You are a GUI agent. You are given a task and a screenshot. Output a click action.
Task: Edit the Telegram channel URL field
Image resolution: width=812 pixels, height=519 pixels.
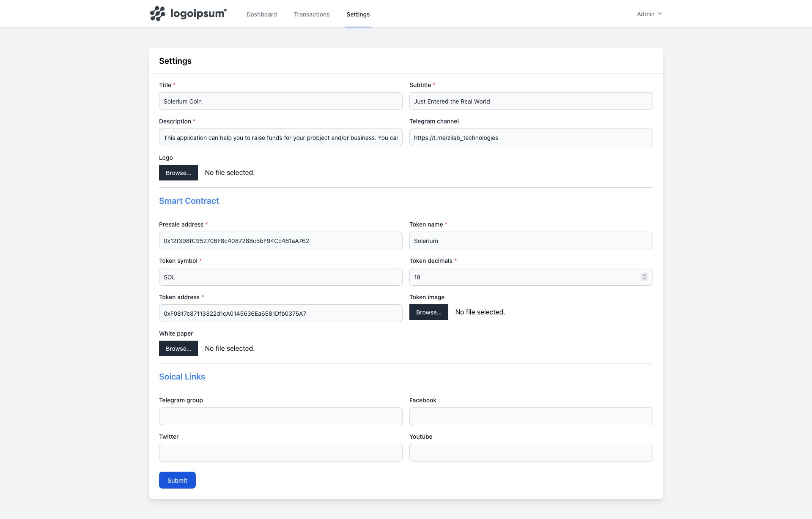pyautogui.click(x=531, y=138)
